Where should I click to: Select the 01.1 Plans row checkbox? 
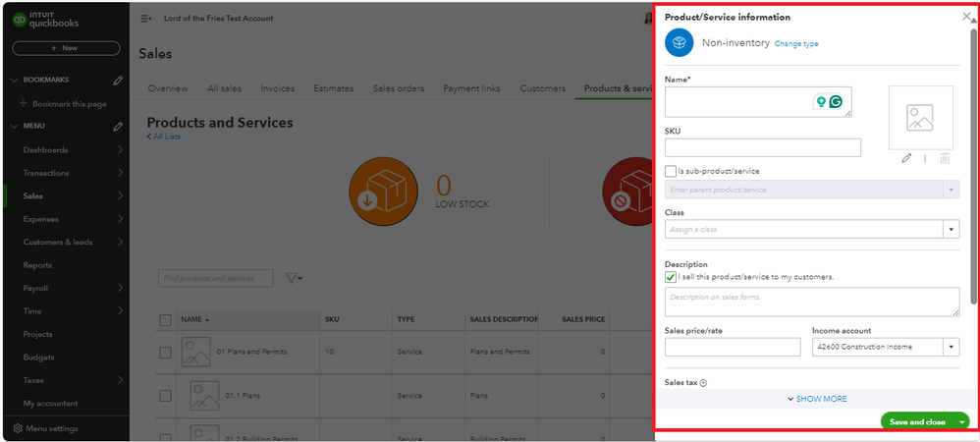coord(165,396)
